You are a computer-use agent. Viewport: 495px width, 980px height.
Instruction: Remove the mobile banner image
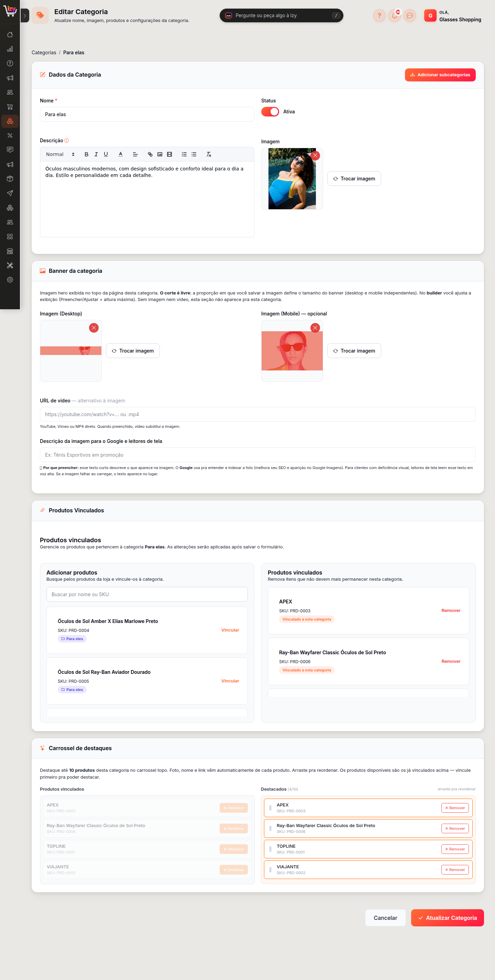tap(315, 328)
